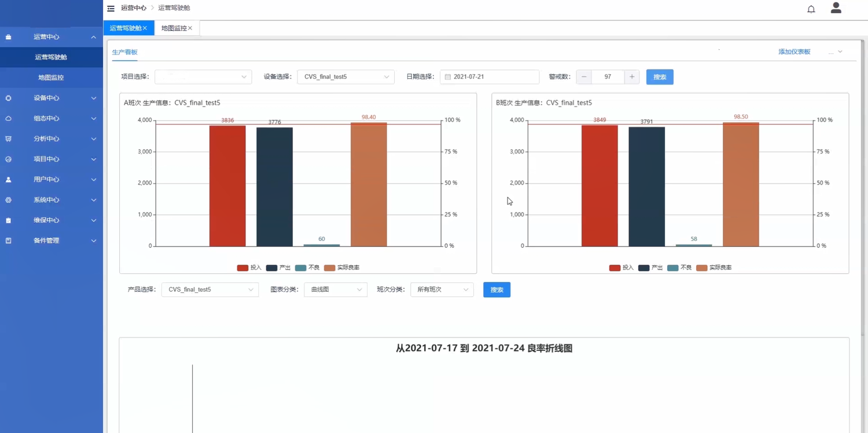The image size is (868, 433).
Task: Select the 生产看板 tab
Action: pos(124,52)
